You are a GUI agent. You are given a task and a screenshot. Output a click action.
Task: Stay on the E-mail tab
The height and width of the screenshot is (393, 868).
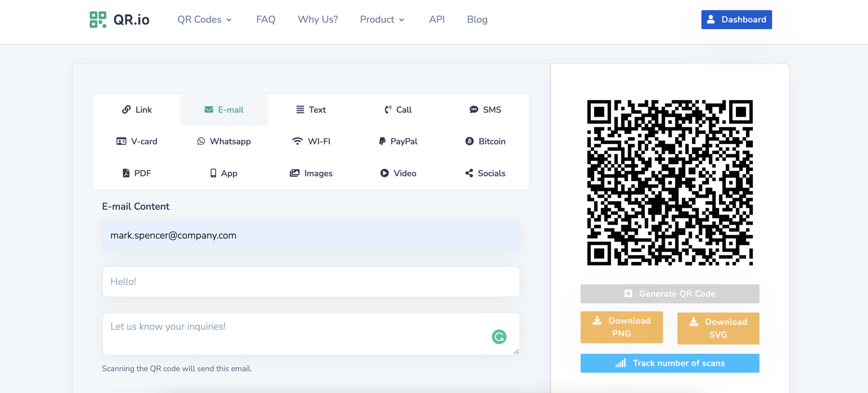click(x=224, y=110)
